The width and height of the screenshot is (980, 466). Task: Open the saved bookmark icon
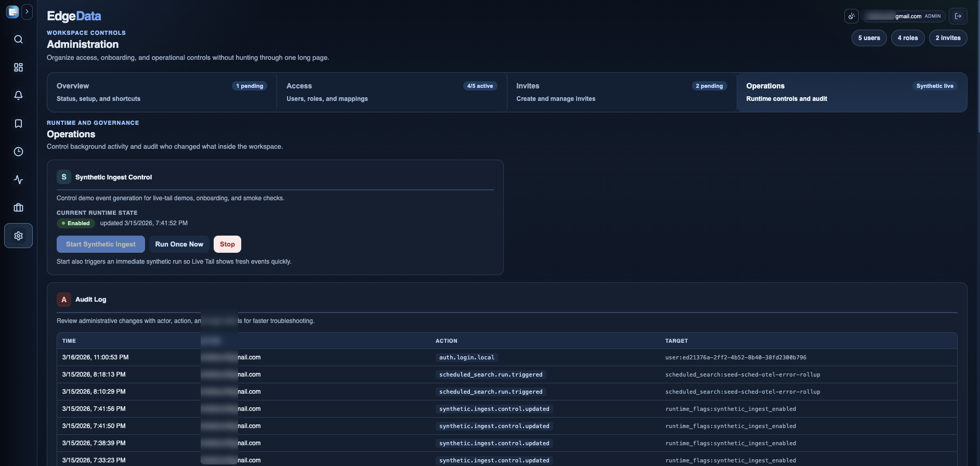pyautogui.click(x=18, y=124)
